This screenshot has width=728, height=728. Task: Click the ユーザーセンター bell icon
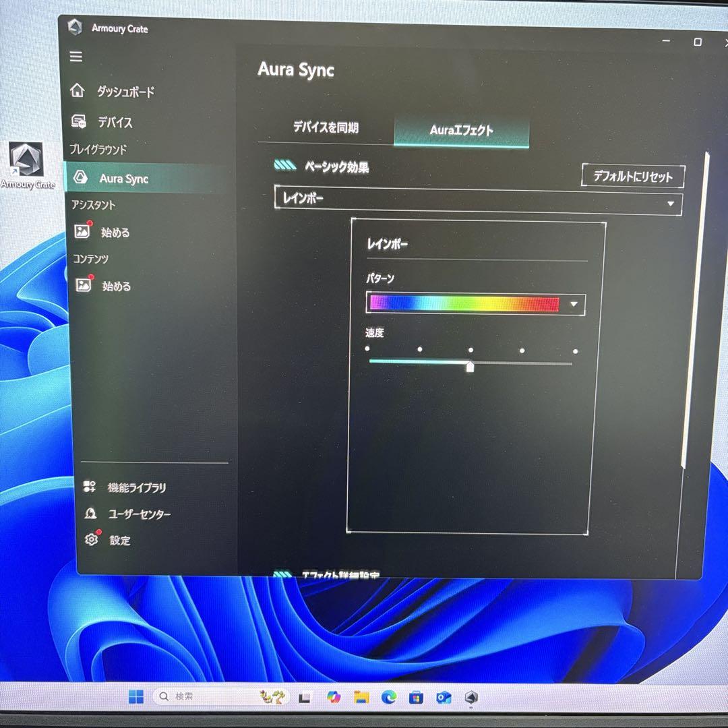(x=90, y=513)
